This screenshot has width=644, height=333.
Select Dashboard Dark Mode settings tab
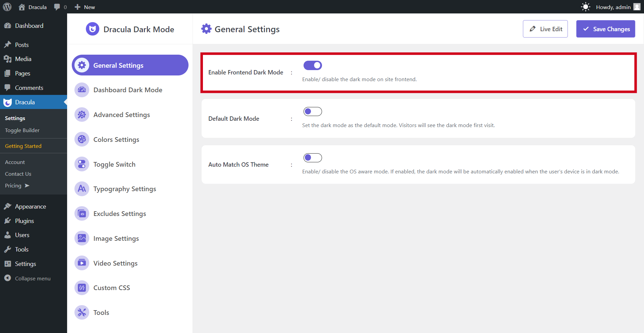click(x=130, y=90)
